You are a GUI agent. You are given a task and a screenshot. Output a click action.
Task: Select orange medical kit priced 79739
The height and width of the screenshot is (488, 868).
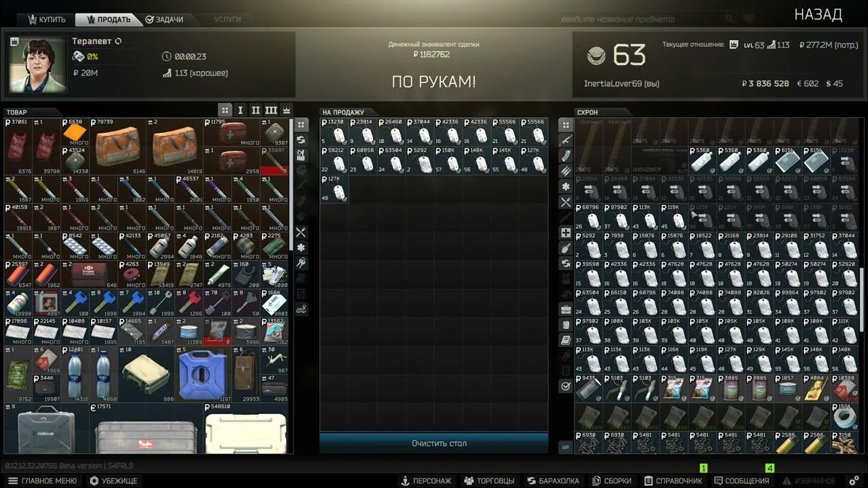(118, 147)
